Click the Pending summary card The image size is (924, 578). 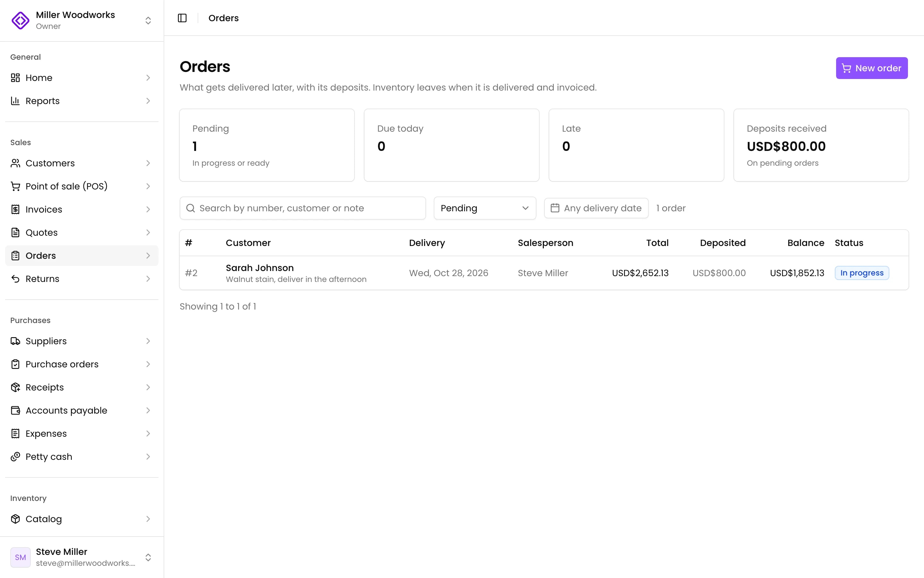pyautogui.click(x=267, y=145)
